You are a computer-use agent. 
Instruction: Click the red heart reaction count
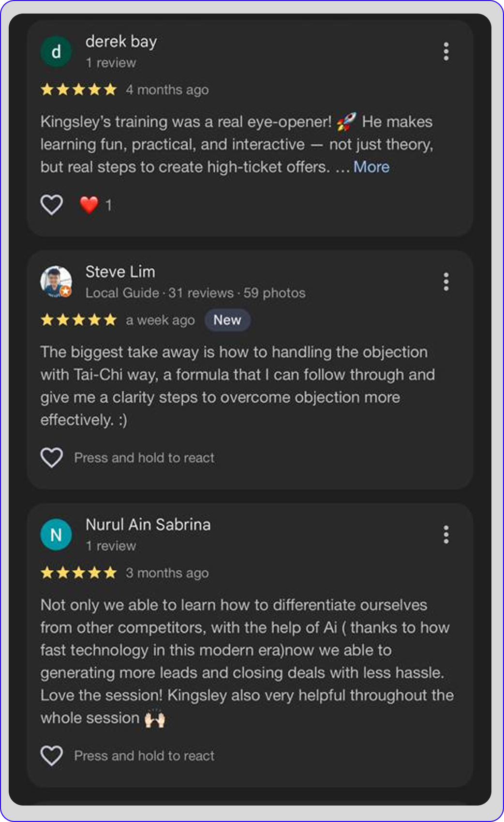[95, 205]
